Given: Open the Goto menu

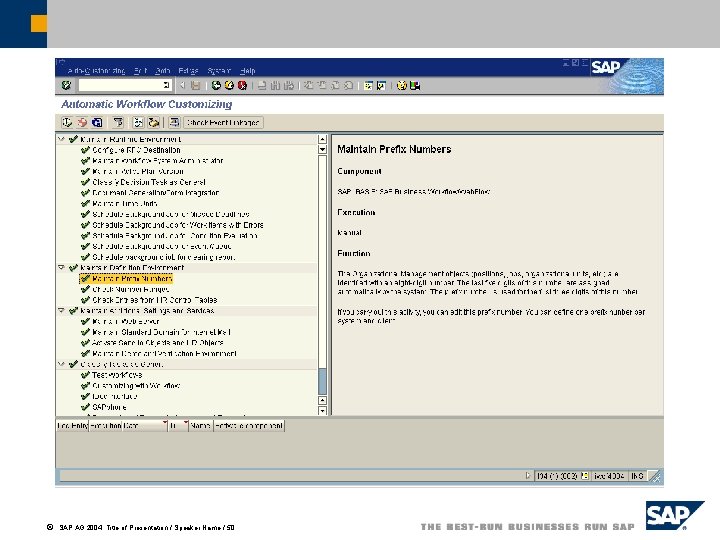Looking at the screenshot, I should click(163, 71).
